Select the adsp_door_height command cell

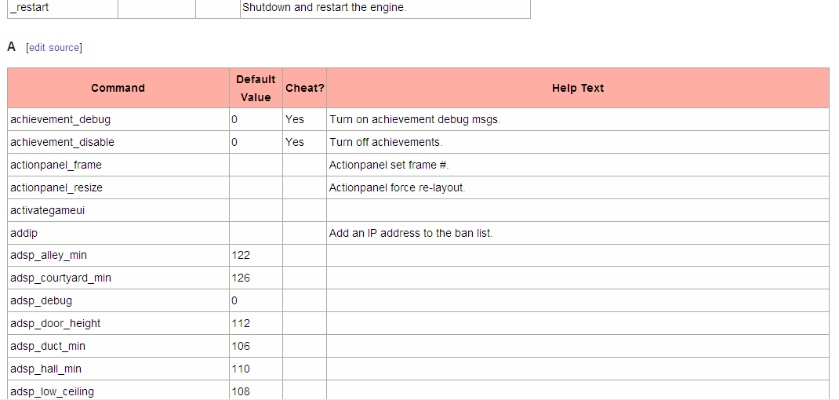tap(55, 324)
